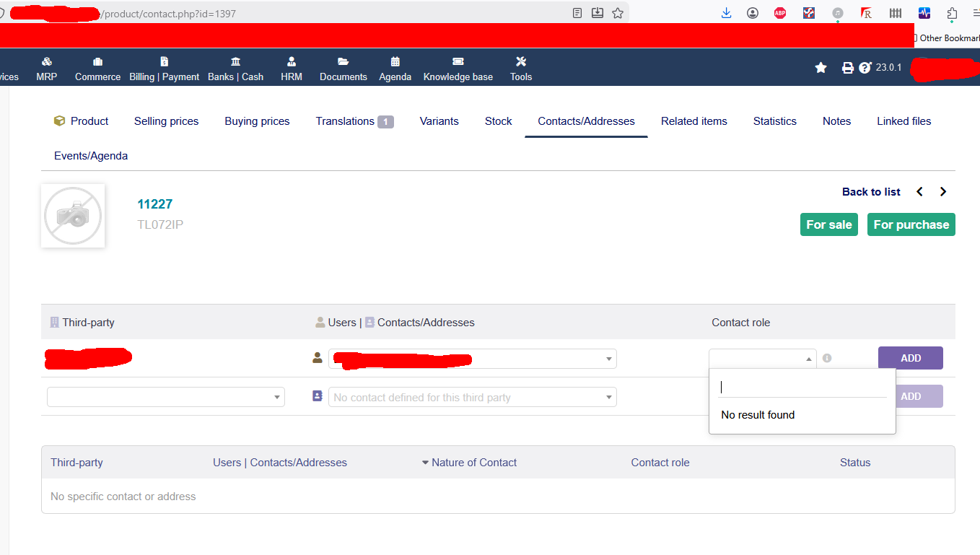This screenshot has width=980, height=555.
Task: Go to previous product arrow
Action: (x=919, y=192)
